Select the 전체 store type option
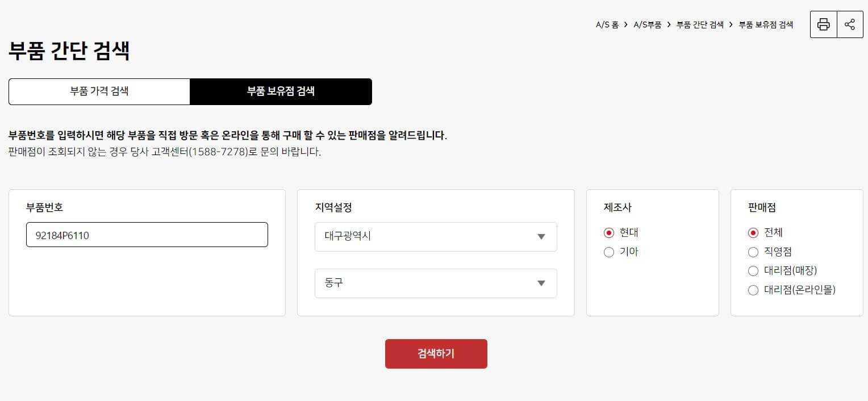 [753, 233]
